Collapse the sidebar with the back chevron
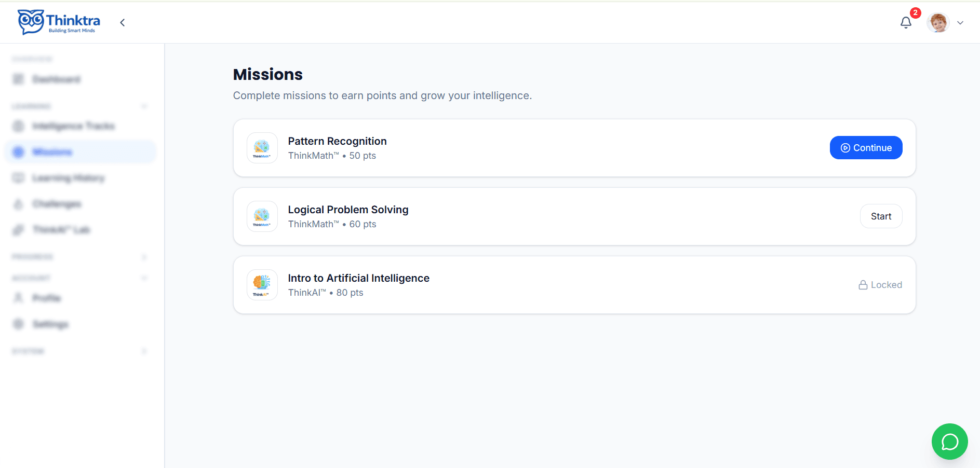 [x=123, y=22]
